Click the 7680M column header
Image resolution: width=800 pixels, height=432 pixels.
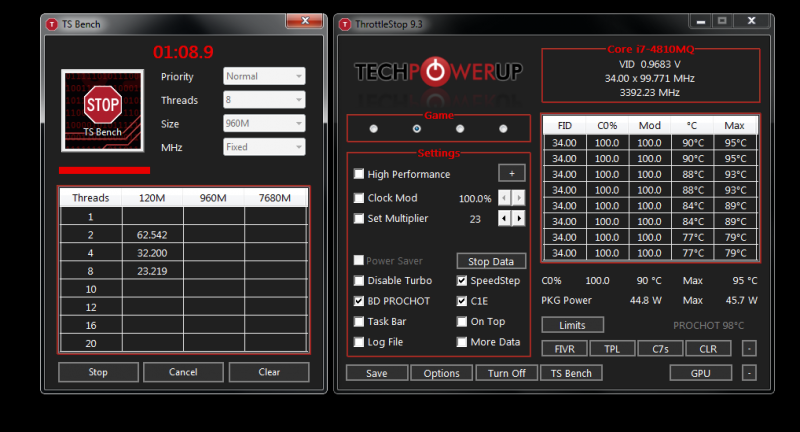(x=275, y=198)
